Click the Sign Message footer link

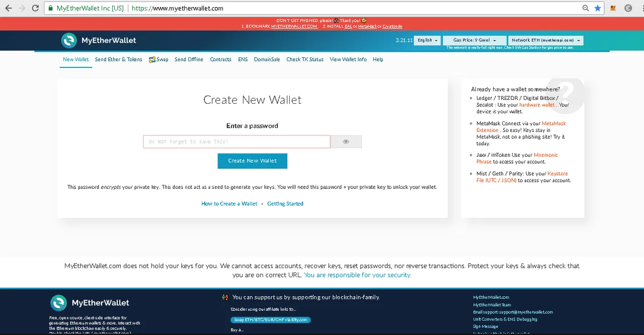pyautogui.click(x=486, y=326)
